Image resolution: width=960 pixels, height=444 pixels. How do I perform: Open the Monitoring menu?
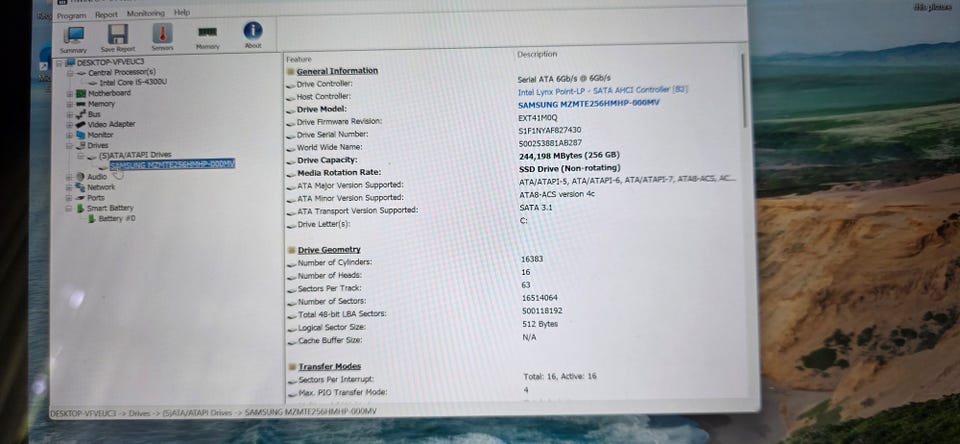point(146,13)
